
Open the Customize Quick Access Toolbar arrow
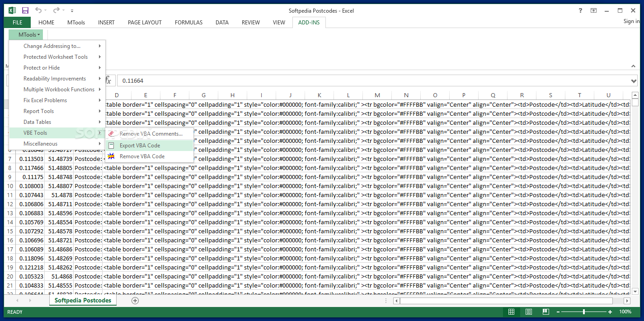[72, 11]
